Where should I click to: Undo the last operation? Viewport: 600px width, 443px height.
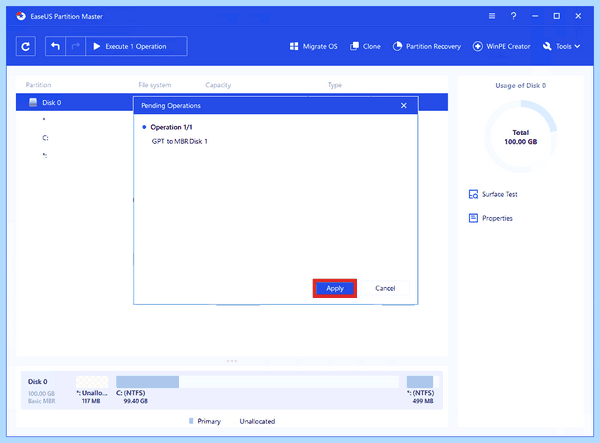(x=55, y=46)
